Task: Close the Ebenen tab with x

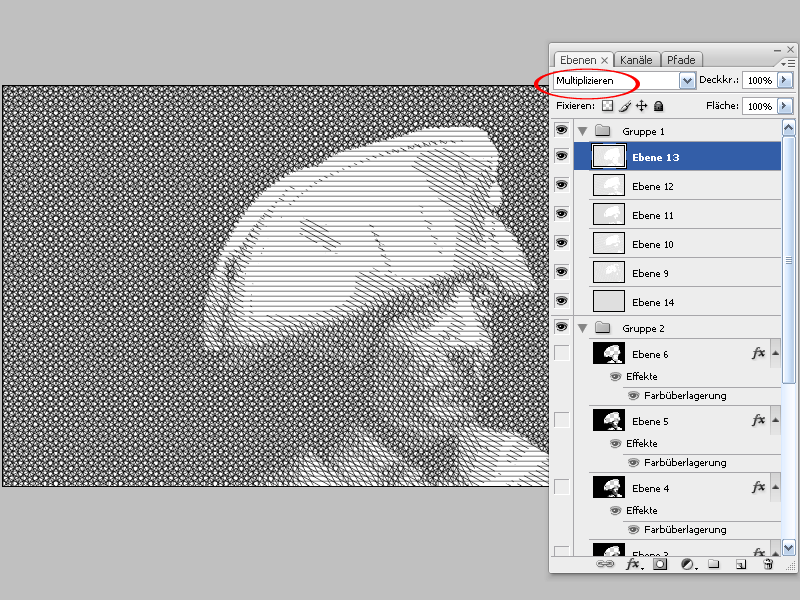Action: tap(605, 60)
